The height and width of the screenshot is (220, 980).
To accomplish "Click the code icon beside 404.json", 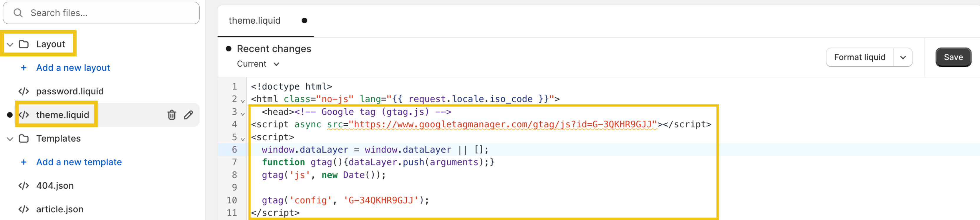I will [x=24, y=186].
